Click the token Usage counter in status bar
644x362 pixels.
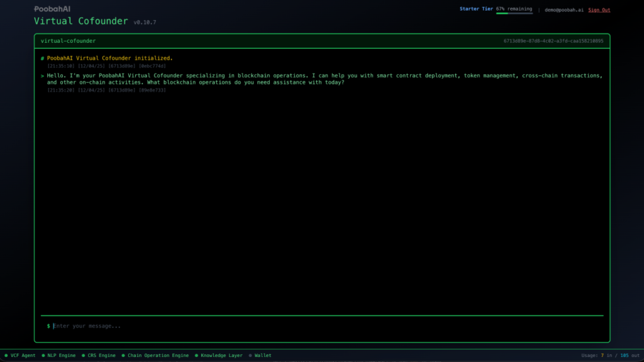pos(609,356)
